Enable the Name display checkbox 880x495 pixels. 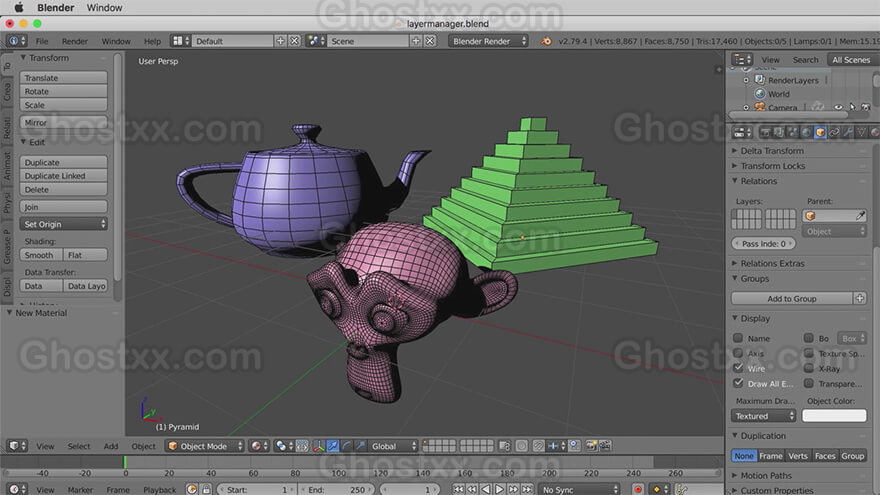738,338
